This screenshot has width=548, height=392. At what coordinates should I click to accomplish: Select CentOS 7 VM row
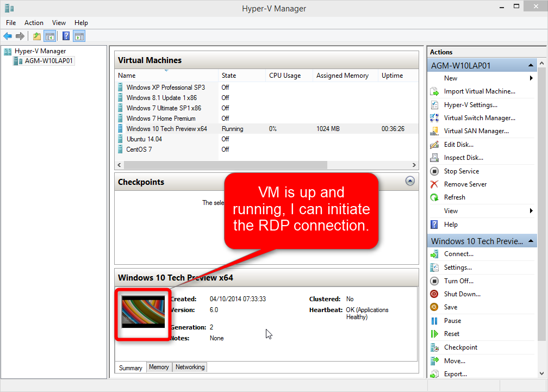tap(267, 150)
